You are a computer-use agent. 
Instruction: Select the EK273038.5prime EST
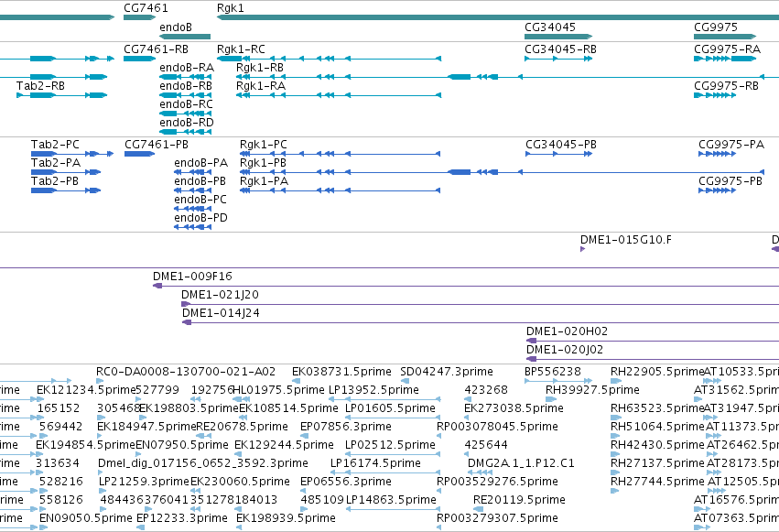(469, 418)
